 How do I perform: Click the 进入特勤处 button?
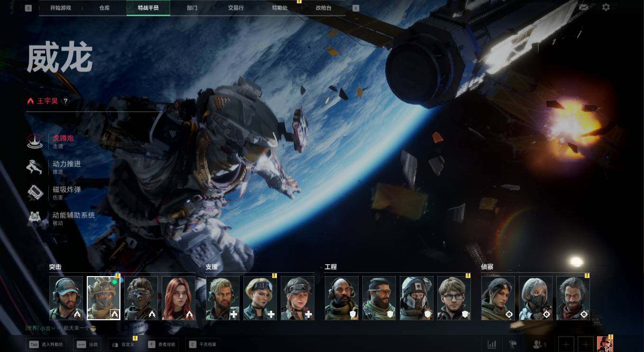[x=46, y=344]
